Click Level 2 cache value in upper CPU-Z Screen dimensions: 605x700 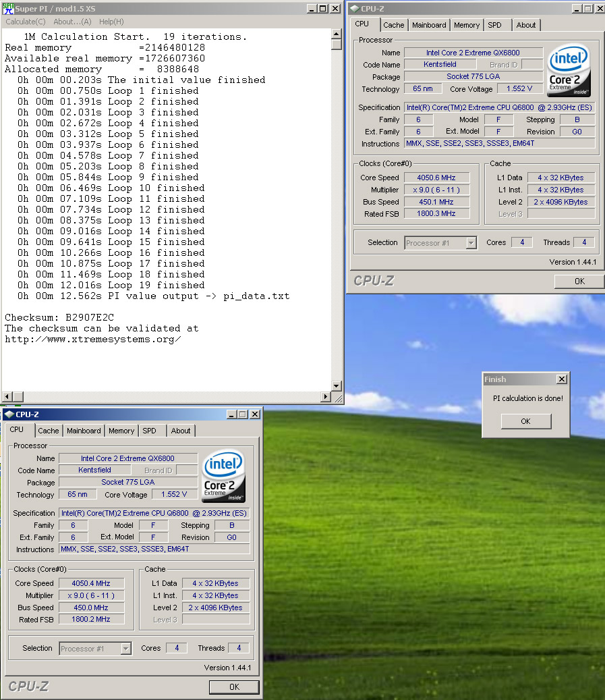[561, 202]
